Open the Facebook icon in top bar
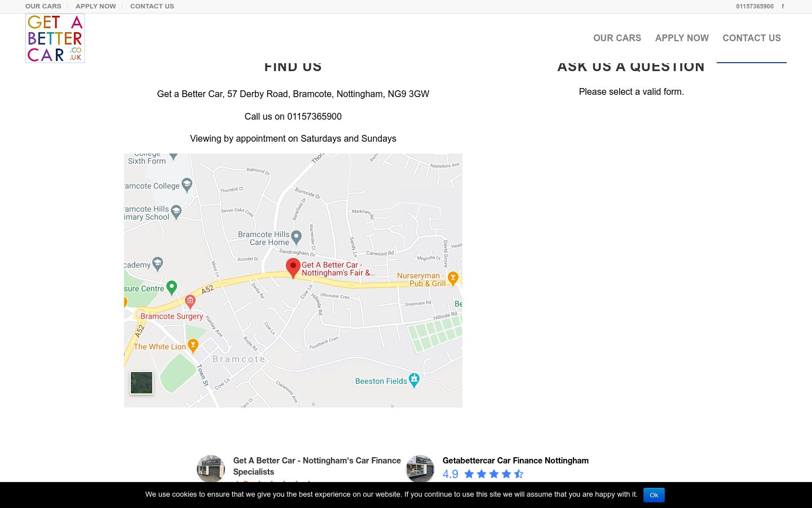Screen dimensions: 812x508 click(783, 6)
